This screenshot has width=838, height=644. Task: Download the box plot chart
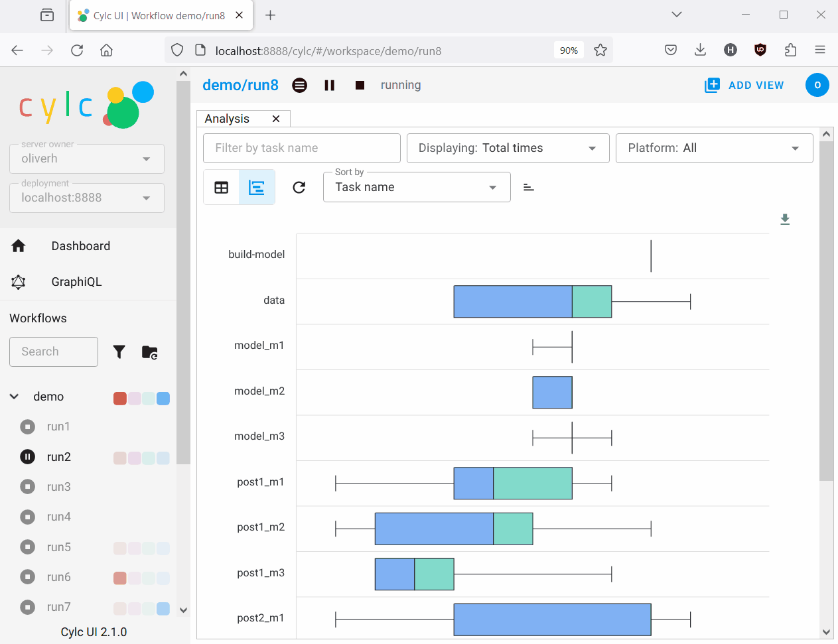tap(785, 220)
